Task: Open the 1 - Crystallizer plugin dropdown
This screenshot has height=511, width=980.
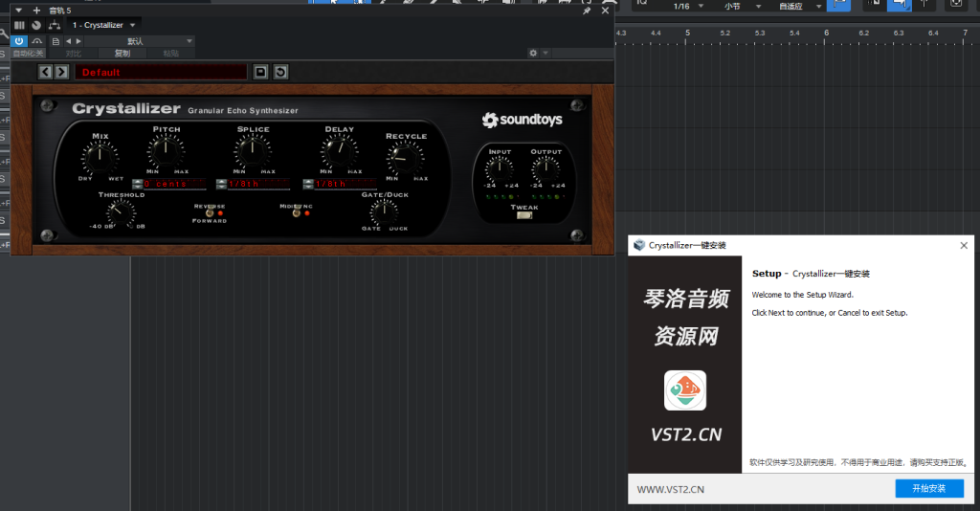Action: (104, 25)
